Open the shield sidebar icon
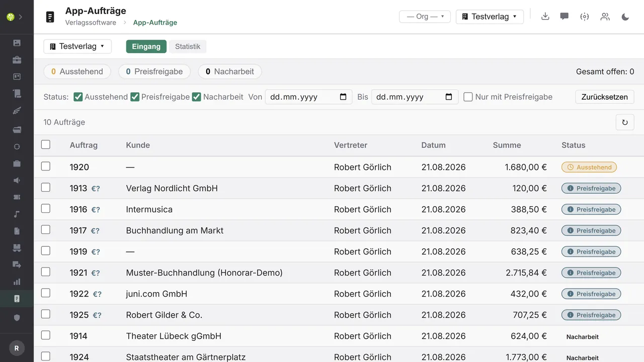The width and height of the screenshot is (644, 362). [x=17, y=318]
